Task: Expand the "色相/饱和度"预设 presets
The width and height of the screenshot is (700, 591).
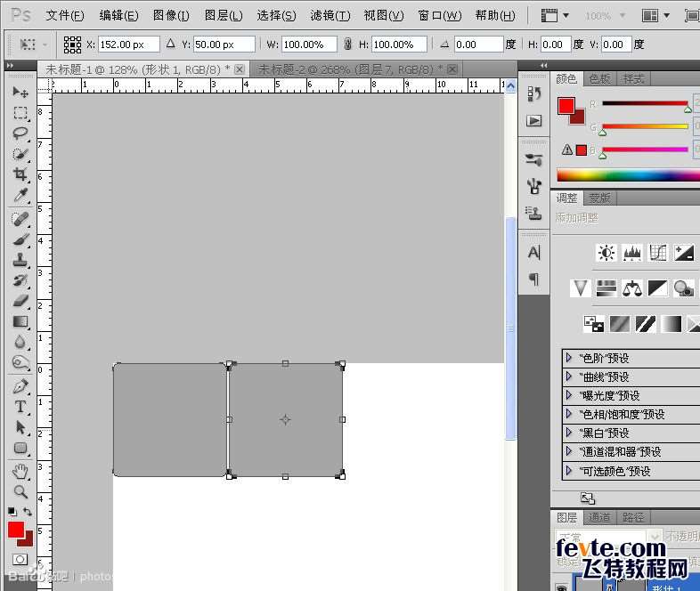Action: [x=569, y=414]
